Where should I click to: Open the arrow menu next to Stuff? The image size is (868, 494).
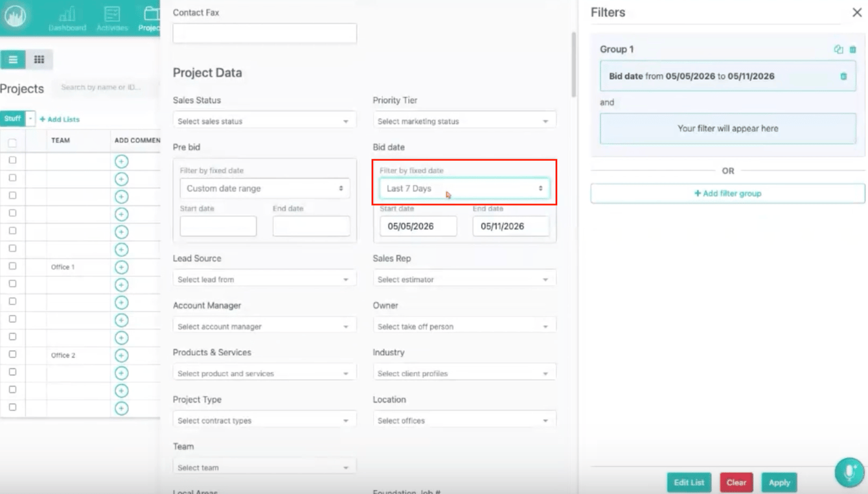pyautogui.click(x=30, y=119)
